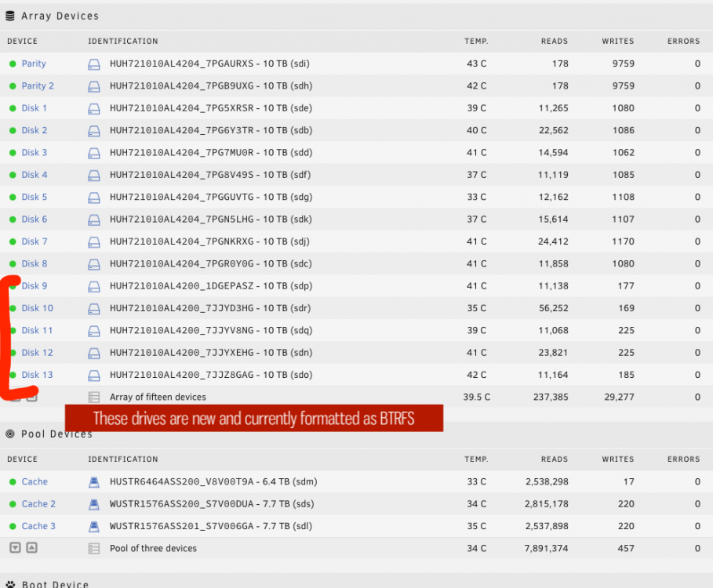Click the array summary icon beside 'Array of fifteen devices'
This screenshot has width=713, height=588.
[x=93, y=397]
